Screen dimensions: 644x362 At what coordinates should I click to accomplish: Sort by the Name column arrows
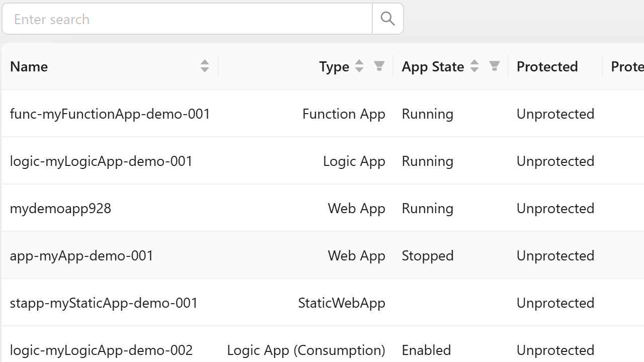(x=205, y=66)
